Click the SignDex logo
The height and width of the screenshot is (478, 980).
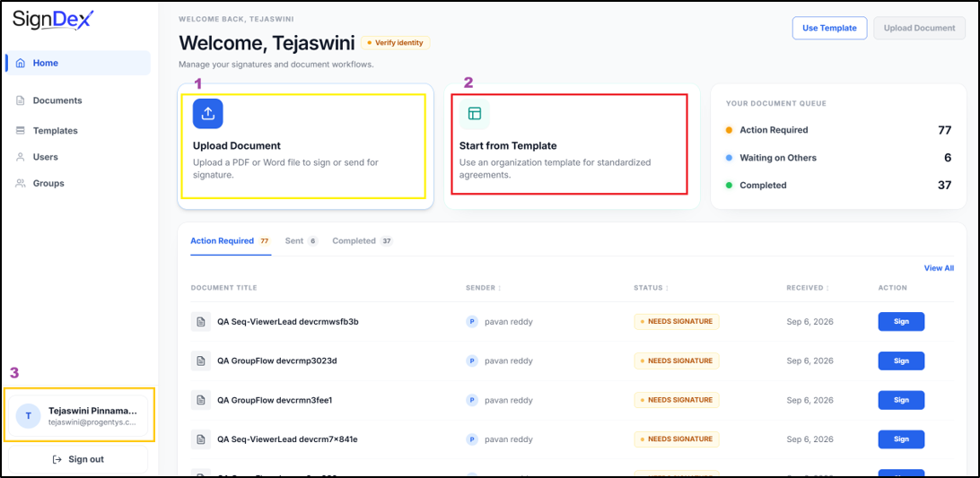click(x=53, y=19)
